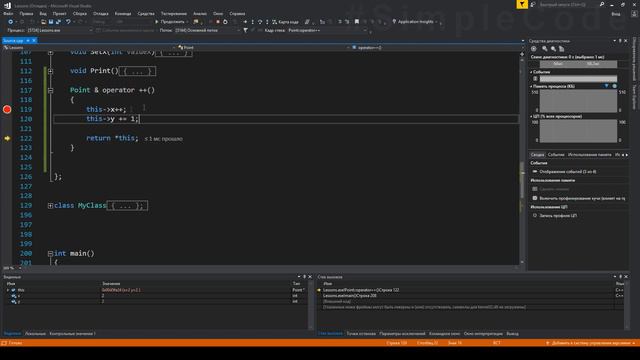Open the Point class dropdown
640x360 pixels.
(264, 47)
